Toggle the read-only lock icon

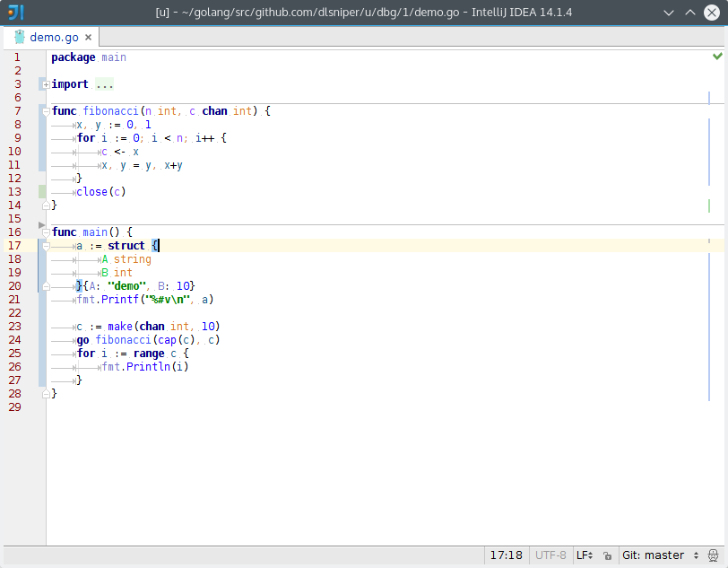(607, 555)
